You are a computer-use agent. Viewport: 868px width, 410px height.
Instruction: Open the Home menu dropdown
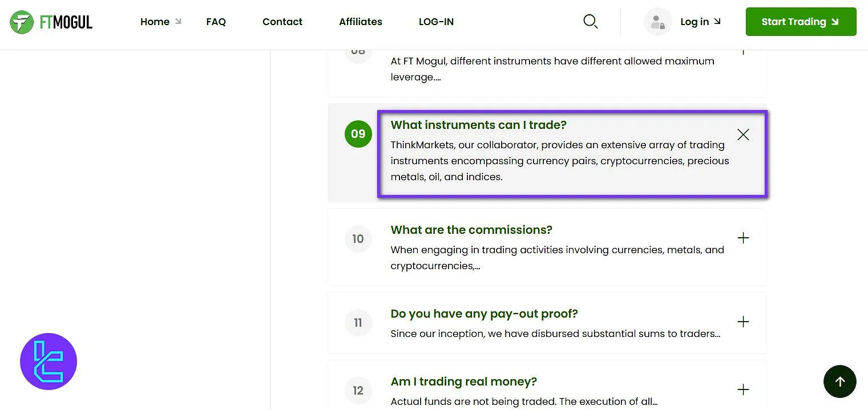click(160, 22)
